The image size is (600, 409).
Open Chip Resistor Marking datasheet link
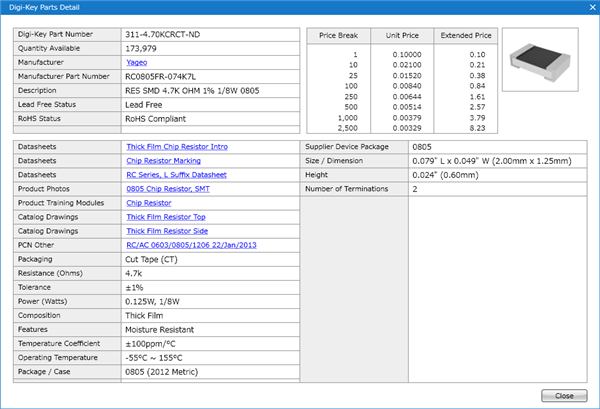coord(163,161)
